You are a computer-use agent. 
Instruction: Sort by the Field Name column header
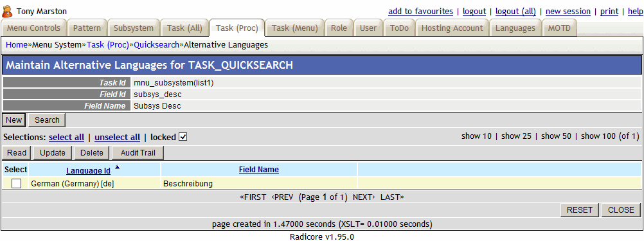[x=259, y=169]
